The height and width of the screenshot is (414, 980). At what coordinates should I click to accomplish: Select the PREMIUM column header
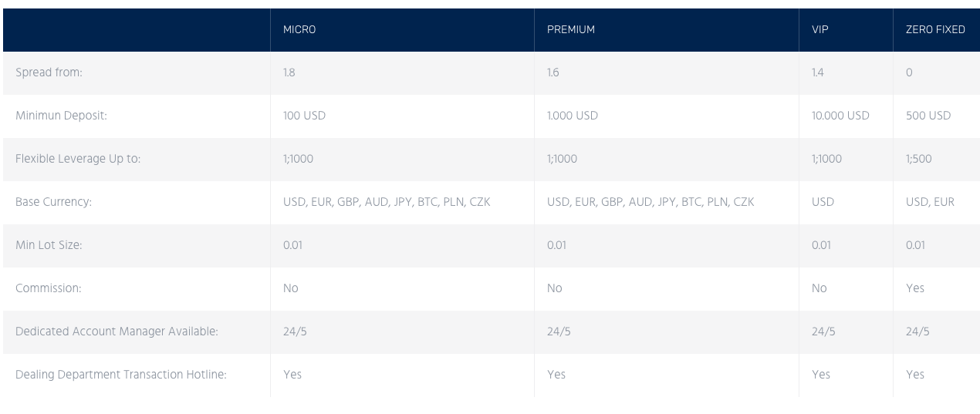(x=570, y=30)
